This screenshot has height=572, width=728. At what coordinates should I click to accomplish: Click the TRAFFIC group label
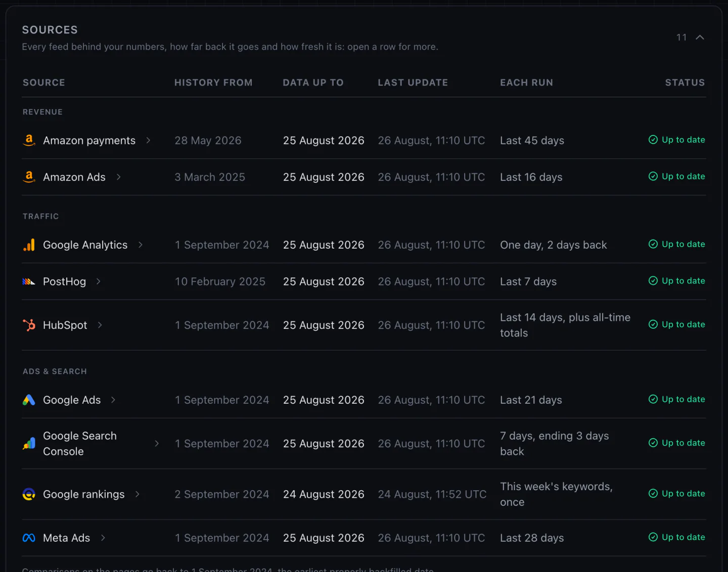tap(40, 216)
